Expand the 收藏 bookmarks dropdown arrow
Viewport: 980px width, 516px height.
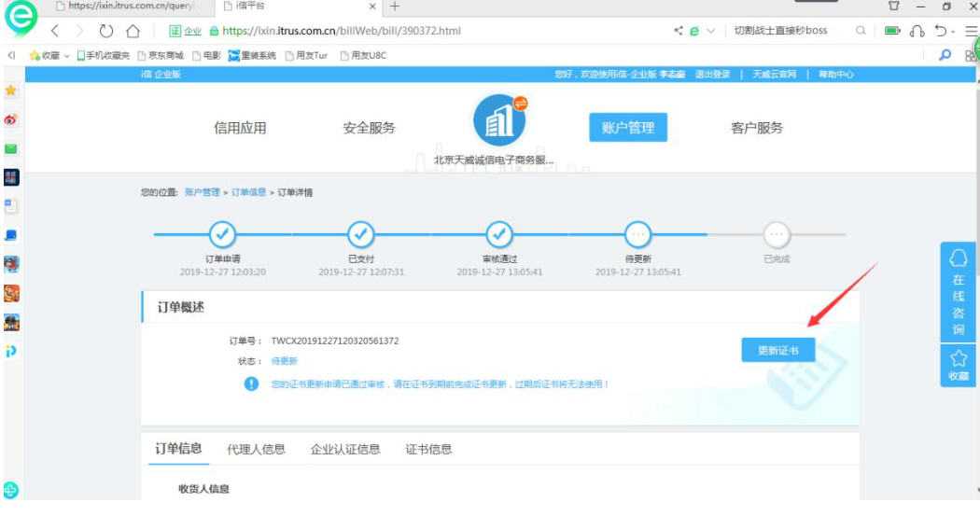(x=66, y=56)
